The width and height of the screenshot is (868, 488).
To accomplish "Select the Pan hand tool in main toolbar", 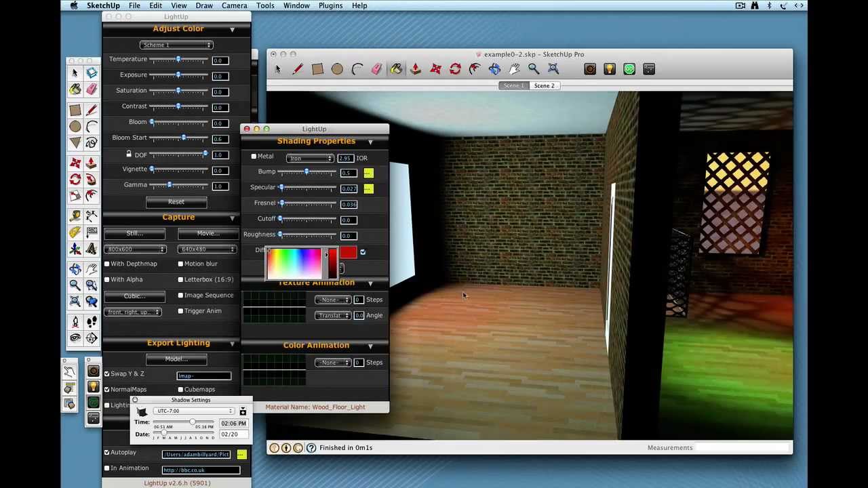I will [x=514, y=69].
